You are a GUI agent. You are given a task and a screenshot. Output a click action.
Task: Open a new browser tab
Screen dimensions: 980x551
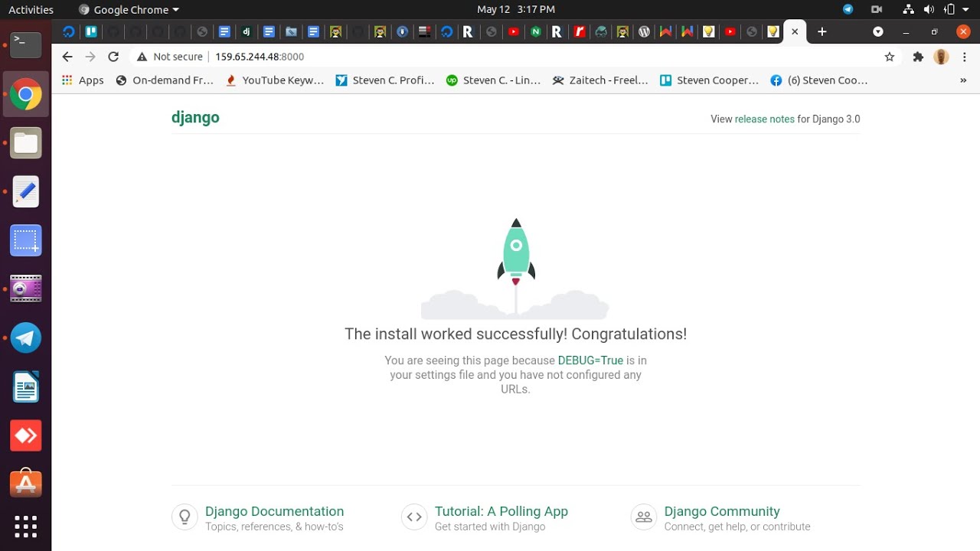click(822, 31)
